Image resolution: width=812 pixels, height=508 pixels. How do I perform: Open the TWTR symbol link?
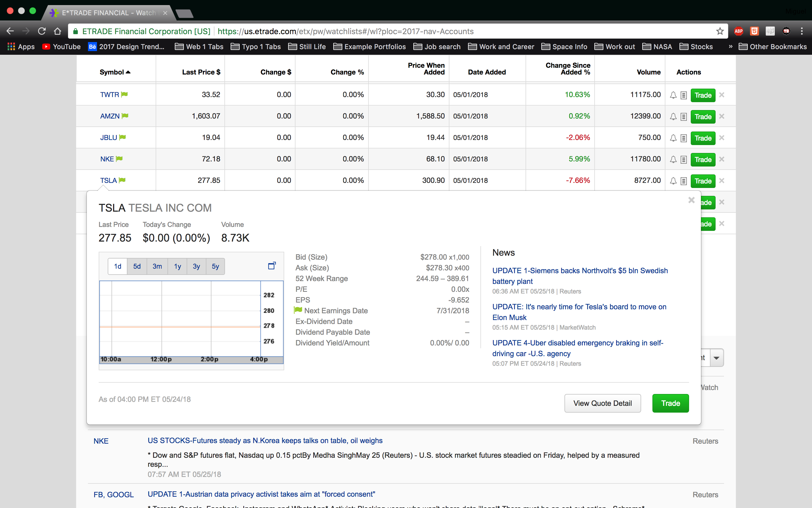coord(109,95)
